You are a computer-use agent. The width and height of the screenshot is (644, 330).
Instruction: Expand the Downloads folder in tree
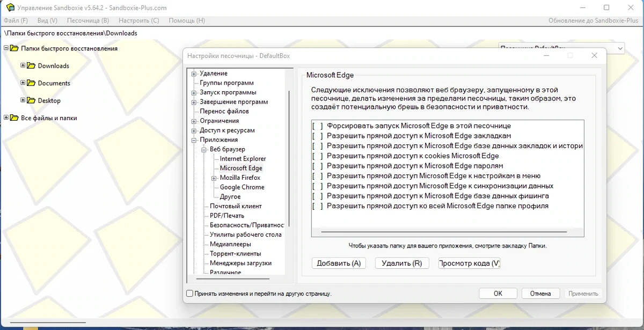pyautogui.click(x=23, y=65)
